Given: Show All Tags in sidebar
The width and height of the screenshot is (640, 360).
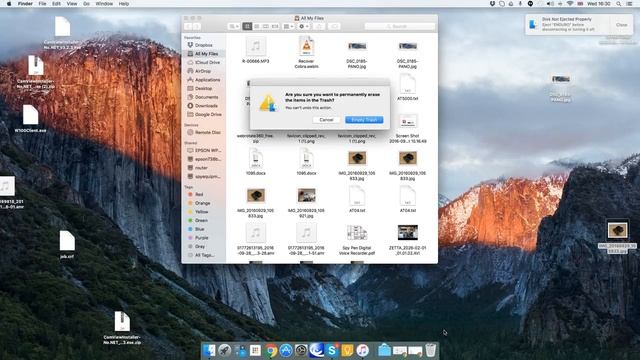Looking at the screenshot, I should pyautogui.click(x=203, y=255).
